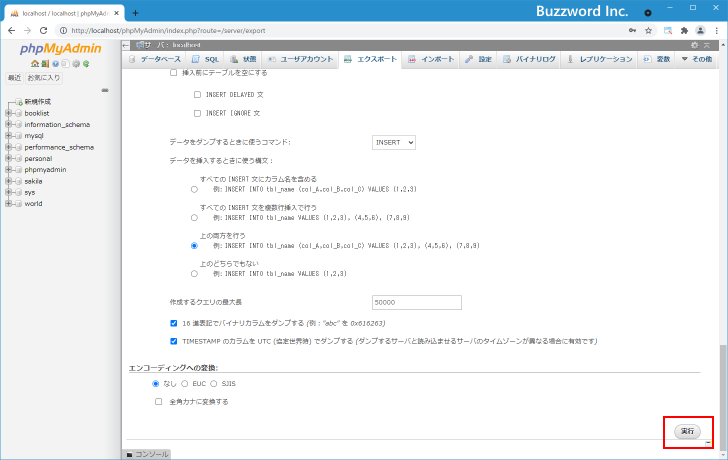Open a new browser tab
The image size is (728, 460).
pyautogui.click(x=135, y=13)
